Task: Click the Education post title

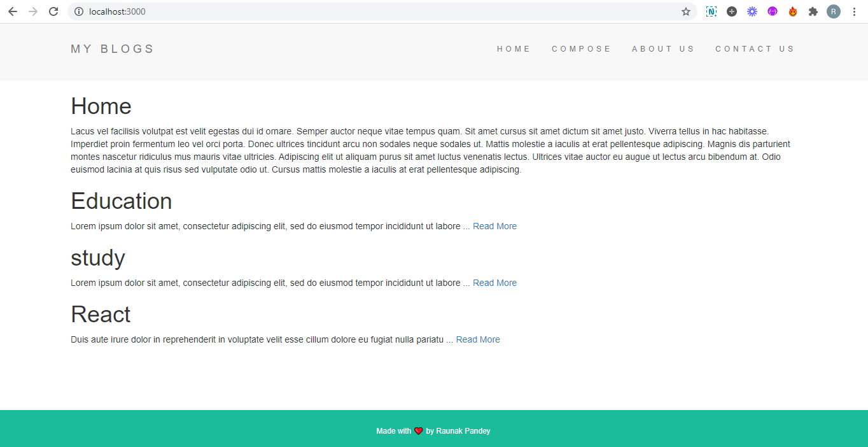Action: 122,201
